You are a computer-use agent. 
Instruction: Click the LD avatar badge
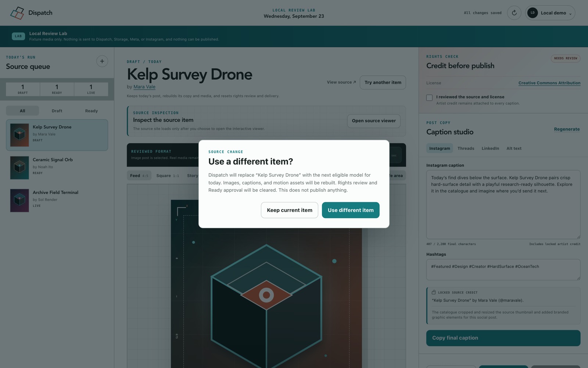[x=533, y=13]
